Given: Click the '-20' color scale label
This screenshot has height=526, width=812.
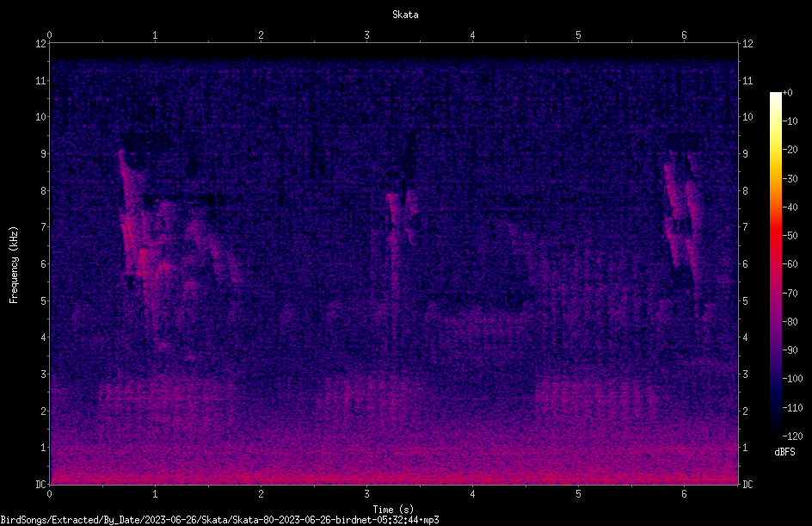Looking at the screenshot, I should tap(790, 150).
